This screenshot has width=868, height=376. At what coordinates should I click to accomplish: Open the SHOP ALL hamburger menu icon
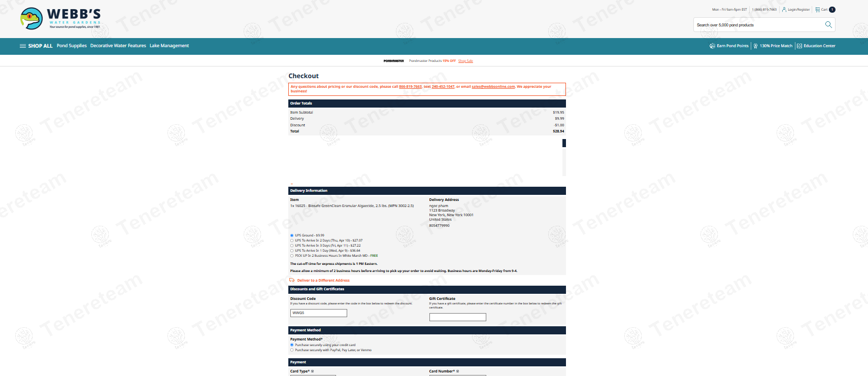pos(23,46)
